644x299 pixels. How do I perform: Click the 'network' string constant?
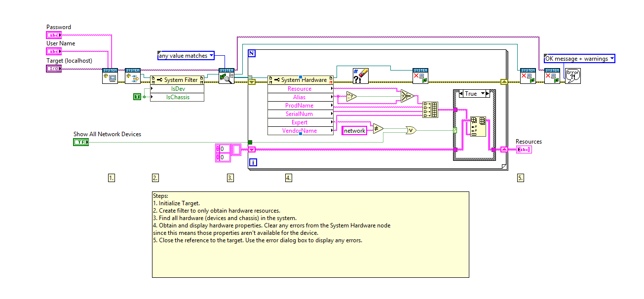pos(355,131)
